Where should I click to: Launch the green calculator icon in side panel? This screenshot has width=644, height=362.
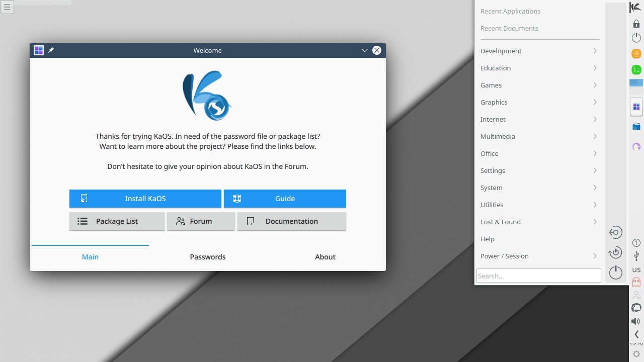[635, 68]
